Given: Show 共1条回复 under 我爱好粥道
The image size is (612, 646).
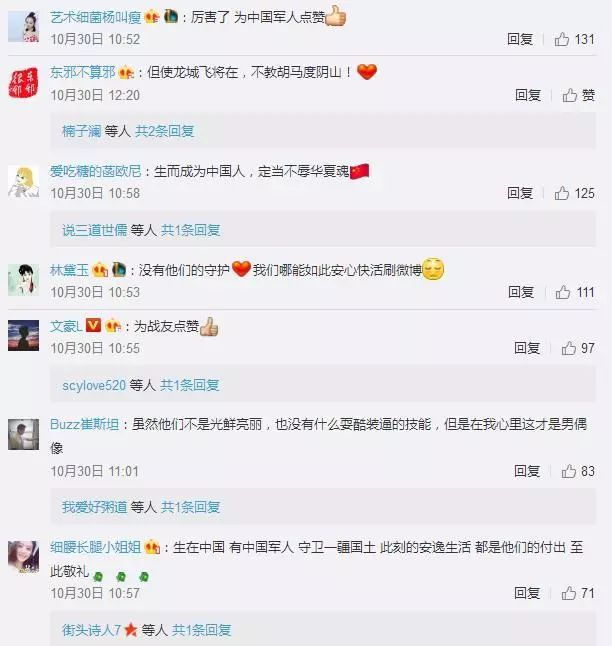Looking at the screenshot, I should 190,507.
